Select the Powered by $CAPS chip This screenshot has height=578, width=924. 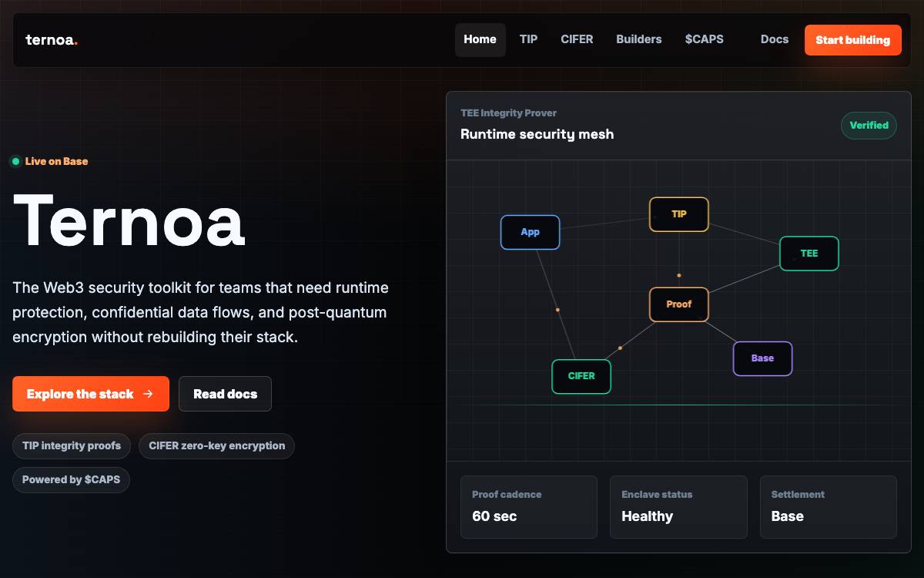click(x=72, y=479)
